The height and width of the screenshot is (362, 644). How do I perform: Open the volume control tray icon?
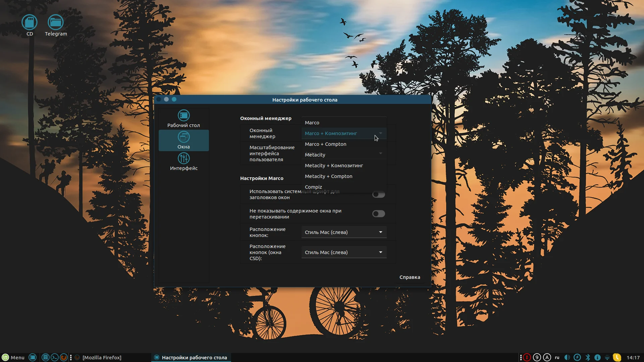[567, 357]
